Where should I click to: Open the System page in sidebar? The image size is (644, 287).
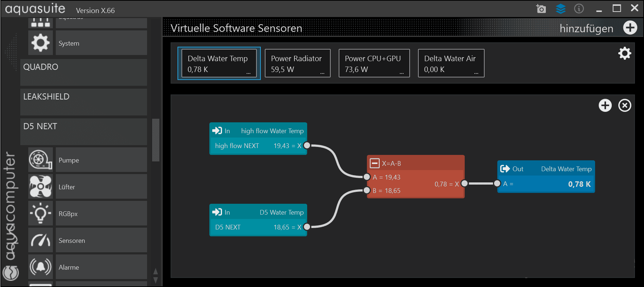pos(101,43)
